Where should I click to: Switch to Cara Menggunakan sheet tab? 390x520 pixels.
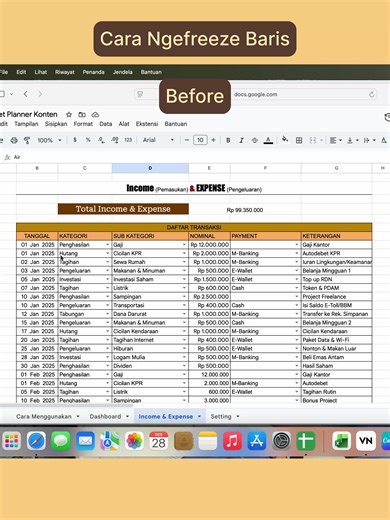pyautogui.click(x=44, y=416)
